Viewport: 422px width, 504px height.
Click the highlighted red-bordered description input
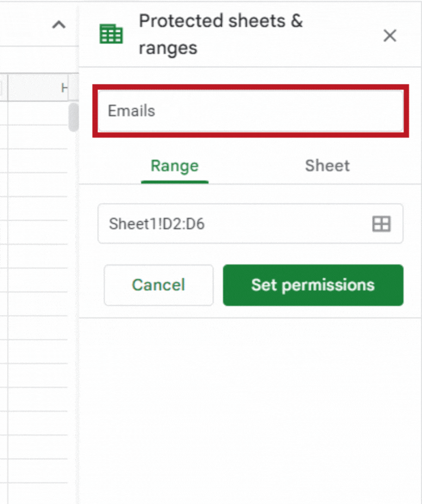click(x=250, y=111)
